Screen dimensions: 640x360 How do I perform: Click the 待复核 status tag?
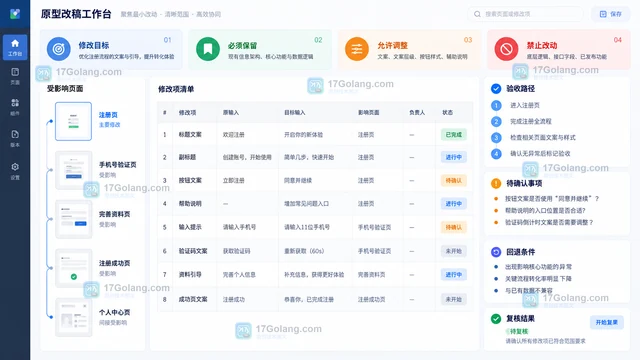pos(518,331)
